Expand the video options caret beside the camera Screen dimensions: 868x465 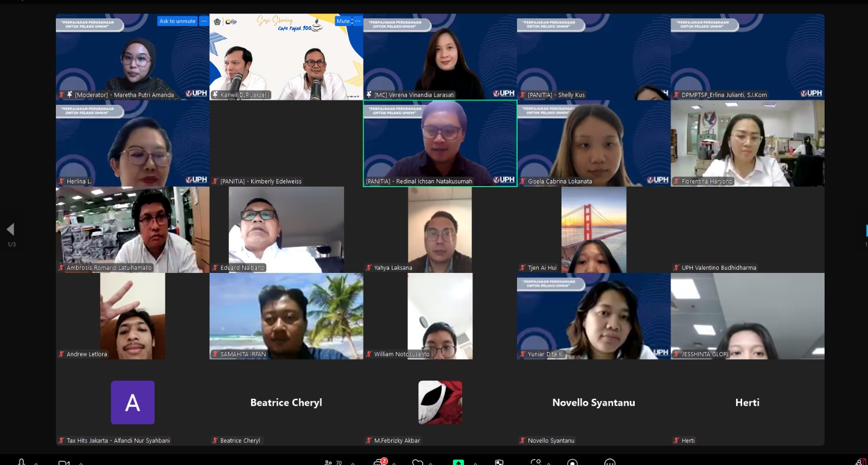click(x=81, y=463)
